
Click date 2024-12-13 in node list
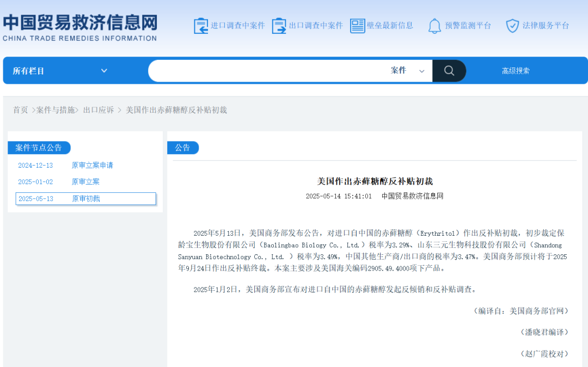35,166
